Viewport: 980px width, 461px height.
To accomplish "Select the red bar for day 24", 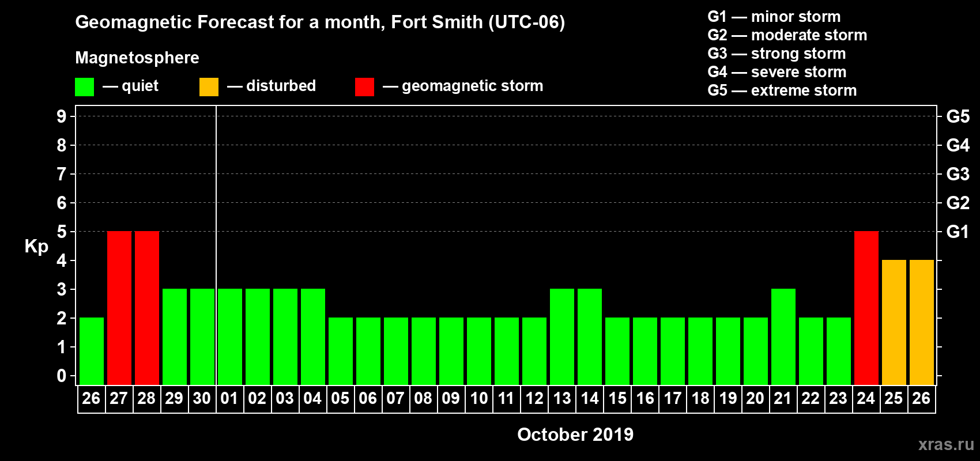I will coord(866,308).
